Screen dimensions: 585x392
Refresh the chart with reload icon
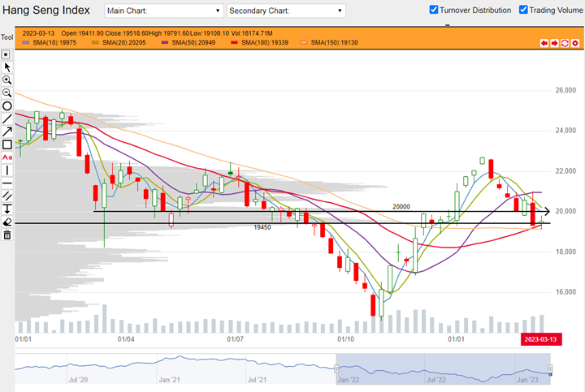click(564, 42)
